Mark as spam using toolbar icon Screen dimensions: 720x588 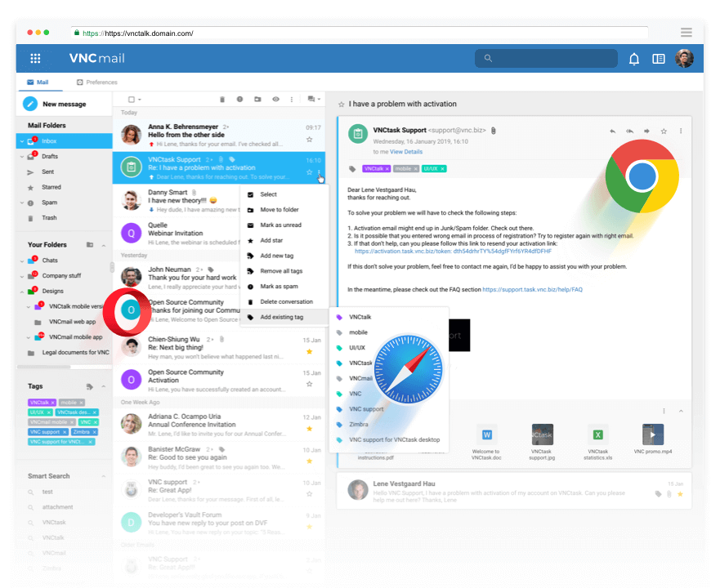pyautogui.click(x=239, y=99)
